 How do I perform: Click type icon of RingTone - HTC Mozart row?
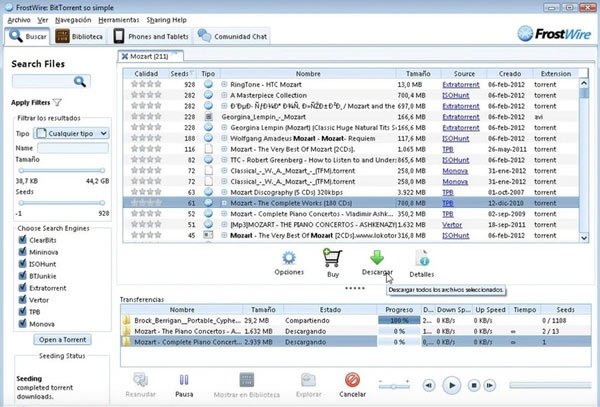(208, 84)
